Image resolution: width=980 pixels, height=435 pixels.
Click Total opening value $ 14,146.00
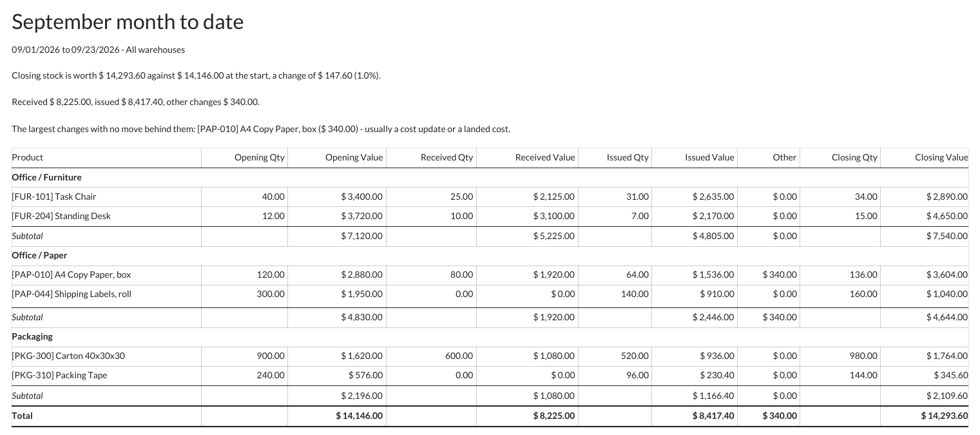click(359, 416)
